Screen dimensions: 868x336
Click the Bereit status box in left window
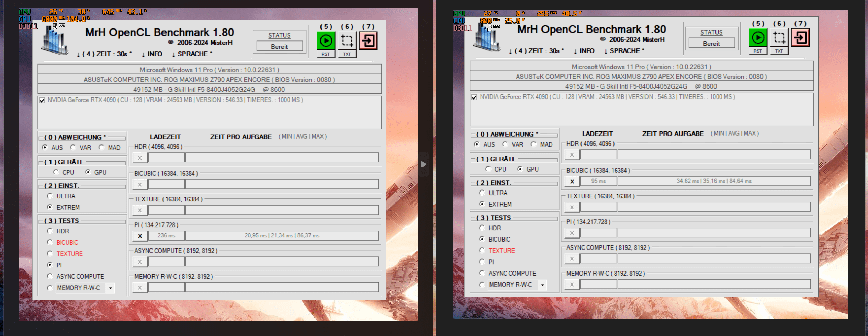[280, 46]
